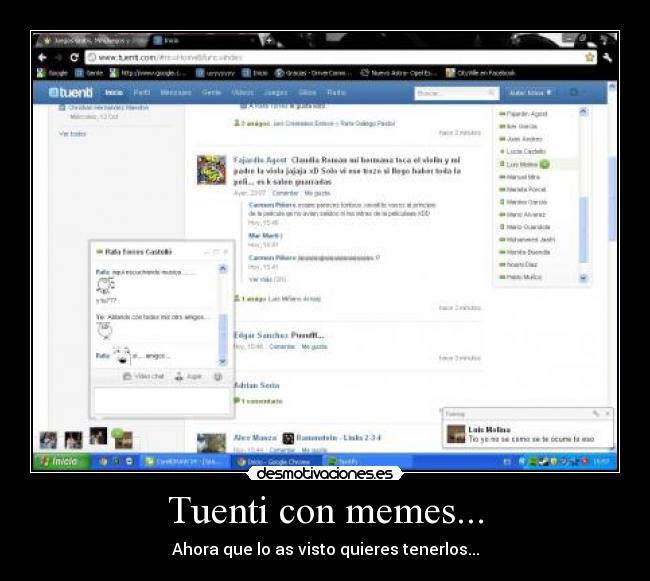
Task: Open Adrian Soria profile link
Action: tap(257, 385)
